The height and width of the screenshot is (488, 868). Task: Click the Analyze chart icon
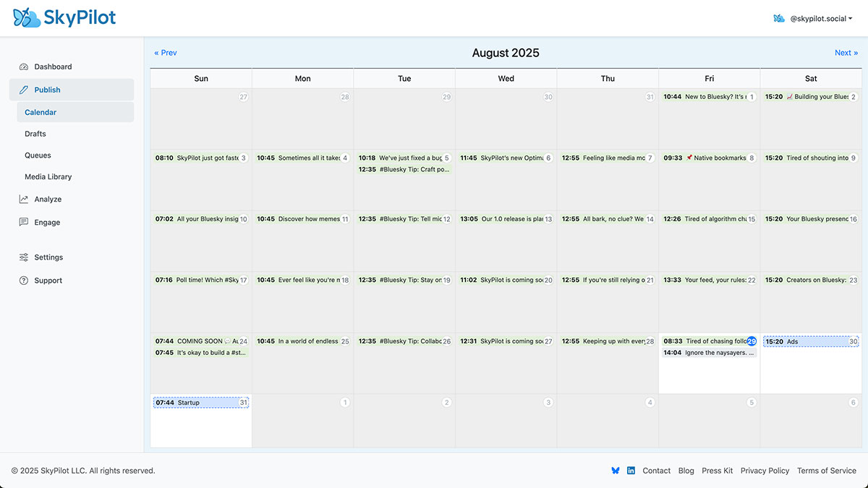pos(24,200)
